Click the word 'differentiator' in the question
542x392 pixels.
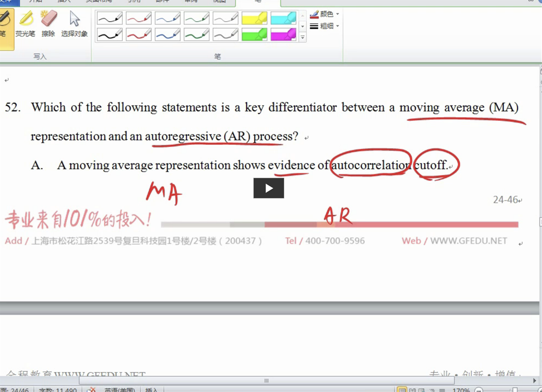303,107
